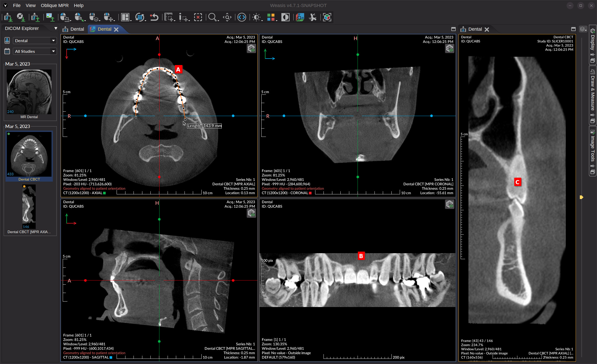
Task: Click the pan/lens navigation icon
Action: pyautogui.click(x=227, y=17)
